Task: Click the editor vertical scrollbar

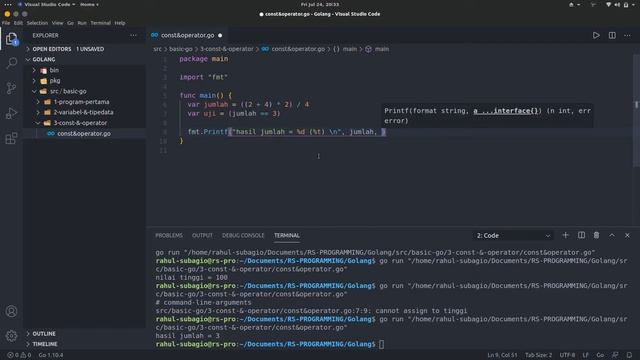Action: [x=636, y=110]
